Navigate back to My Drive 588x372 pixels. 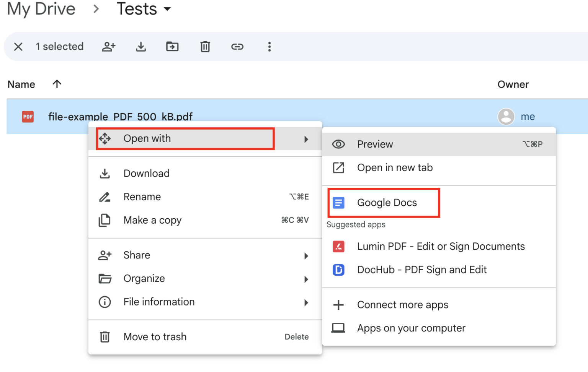coord(41,9)
